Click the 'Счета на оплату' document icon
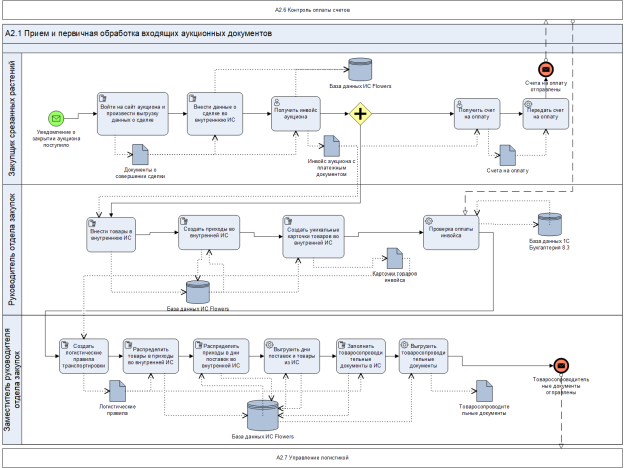This screenshot has width=624, height=468. (507, 155)
